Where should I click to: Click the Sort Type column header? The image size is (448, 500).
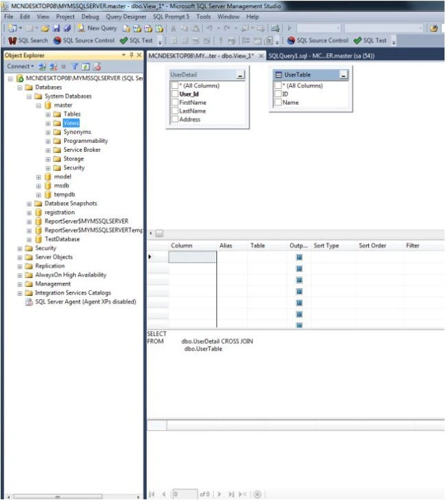(x=326, y=246)
